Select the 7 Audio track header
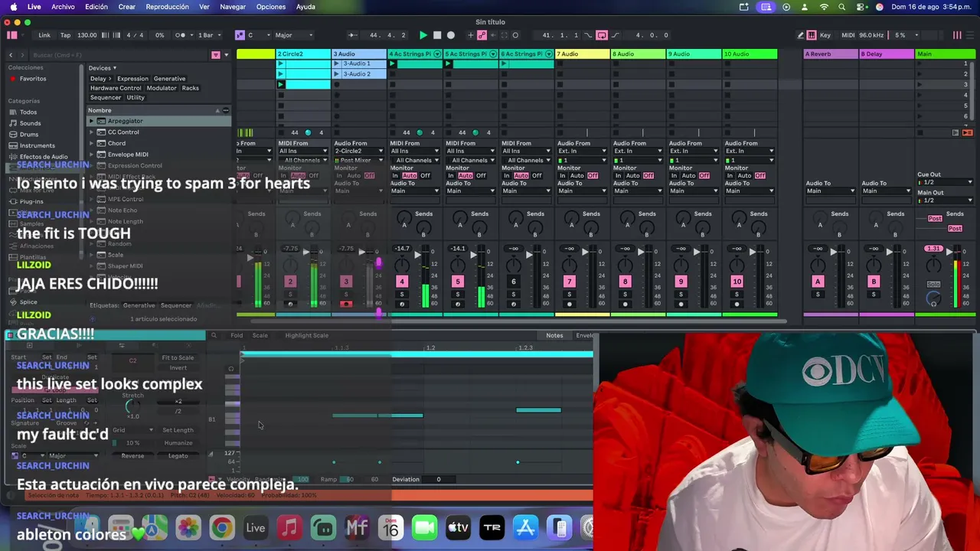Viewport: 980px width, 551px height. coord(583,54)
